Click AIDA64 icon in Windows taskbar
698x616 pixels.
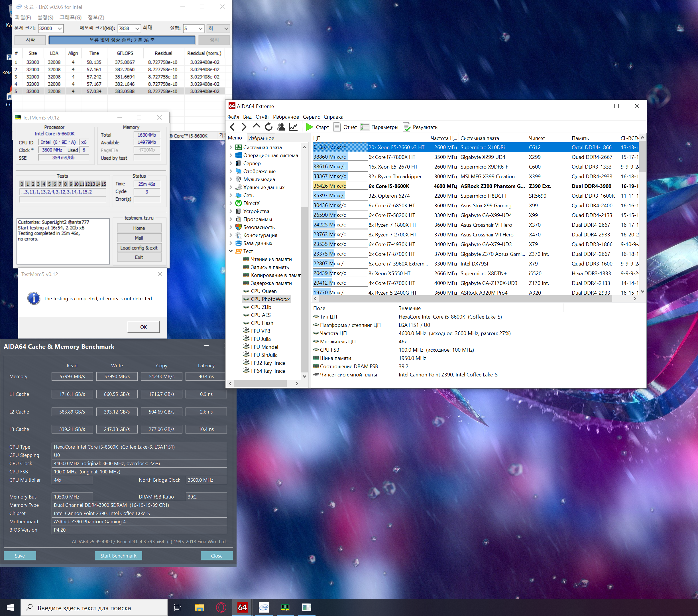coord(242,607)
